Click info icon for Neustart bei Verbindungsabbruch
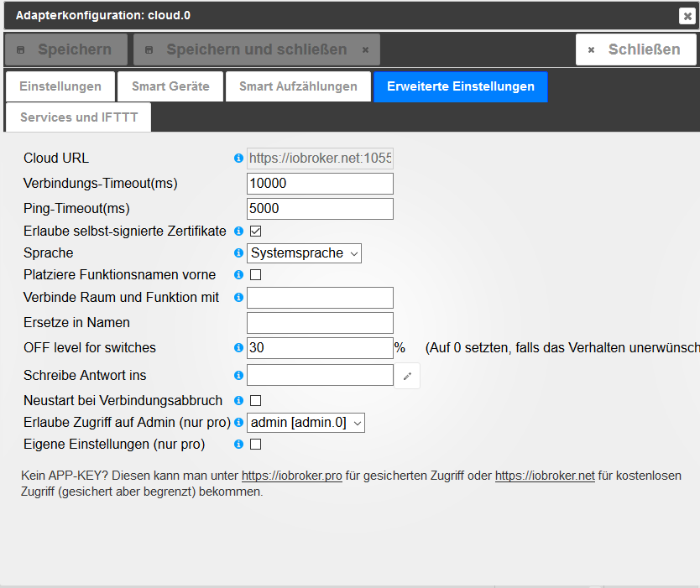The image size is (700, 588). (238, 401)
